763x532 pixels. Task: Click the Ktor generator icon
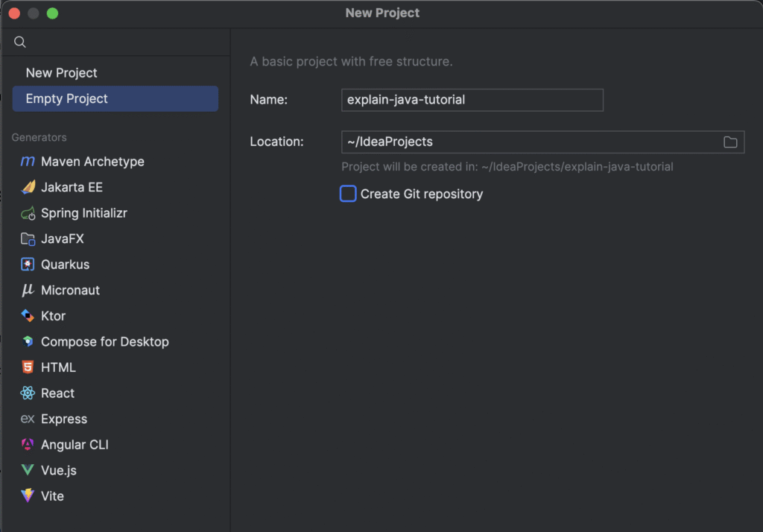[x=28, y=316]
